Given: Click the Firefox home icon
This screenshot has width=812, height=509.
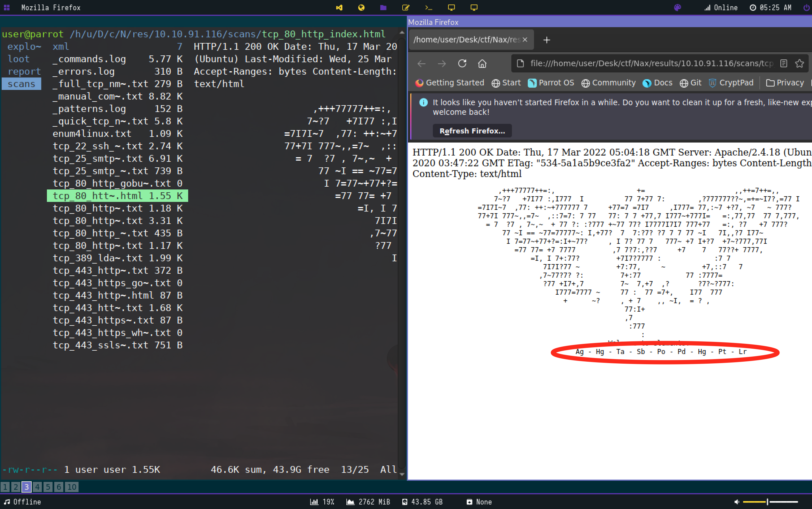Looking at the screenshot, I should 482,63.
